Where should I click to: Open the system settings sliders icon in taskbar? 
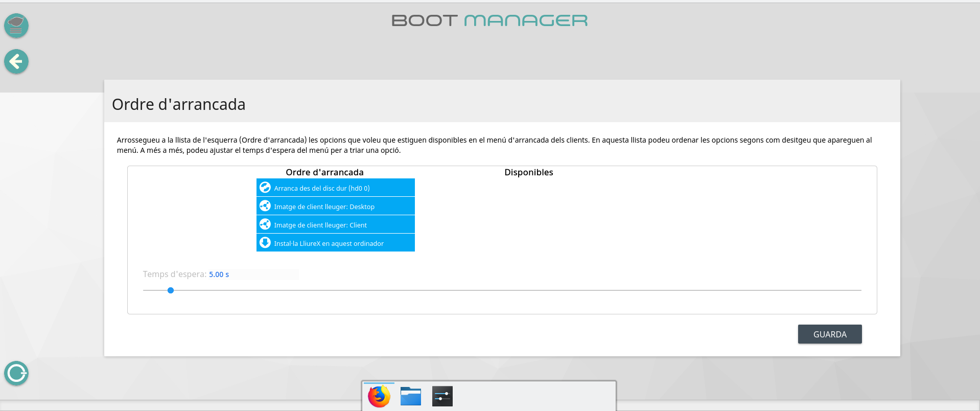tap(442, 397)
